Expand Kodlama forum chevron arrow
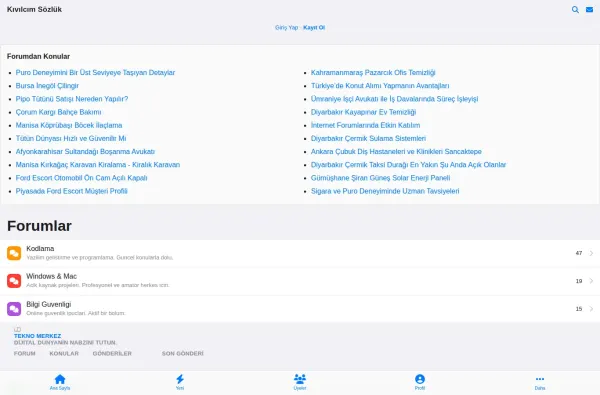Viewport: 600px width, 395px height. (592, 253)
